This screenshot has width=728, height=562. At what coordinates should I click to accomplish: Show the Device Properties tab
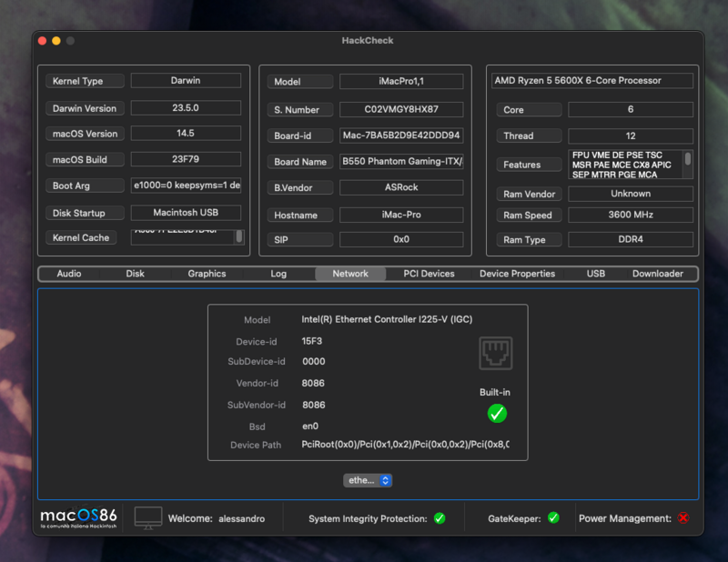(x=517, y=274)
